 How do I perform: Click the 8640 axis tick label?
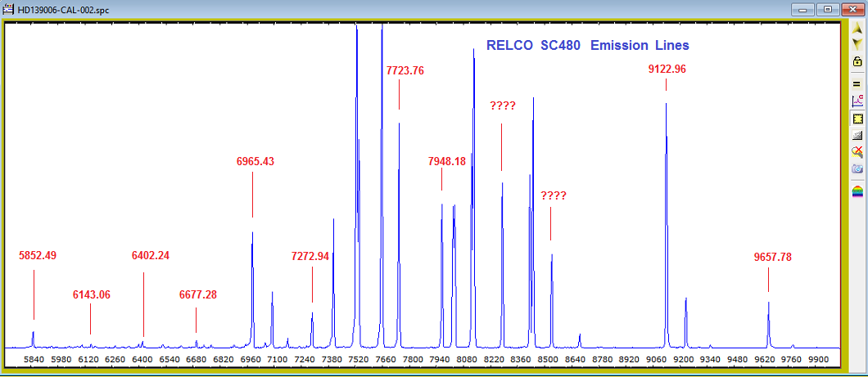(575, 359)
